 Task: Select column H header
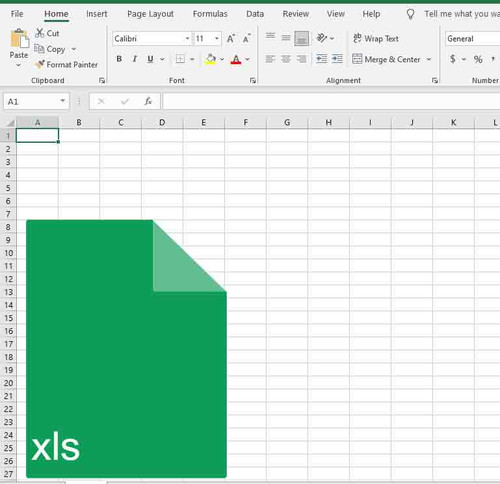tap(329, 123)
